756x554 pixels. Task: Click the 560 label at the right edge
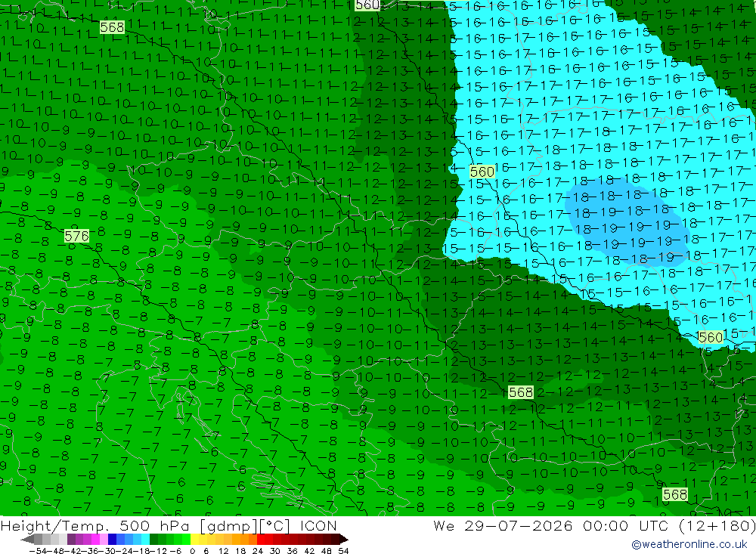pos(710,337)
